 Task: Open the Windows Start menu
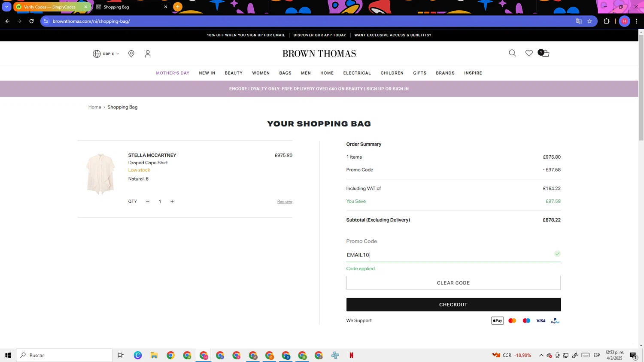8,355
